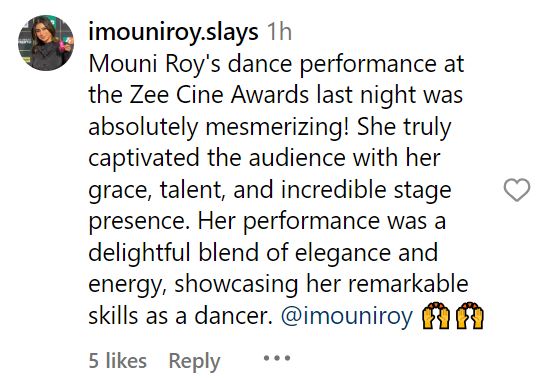The height and width of the screenshot is (378, 553).
Task: Open the commenter's profile picture
Action: coord(46,43)
